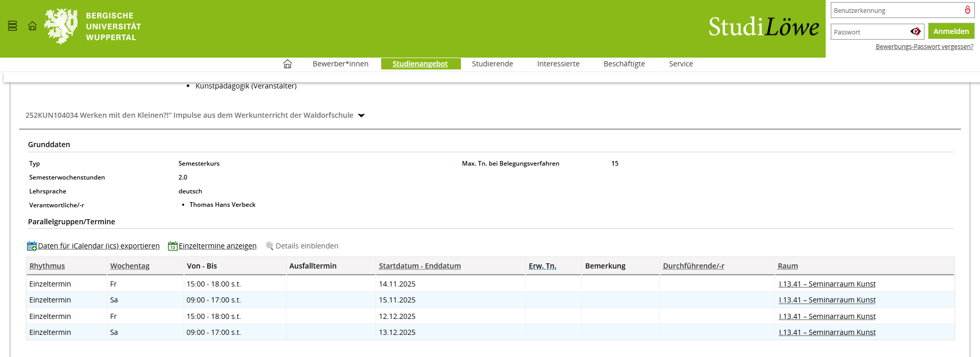
Task: Select the Beschäftigte menu item
Action: [x=624, y=64]
